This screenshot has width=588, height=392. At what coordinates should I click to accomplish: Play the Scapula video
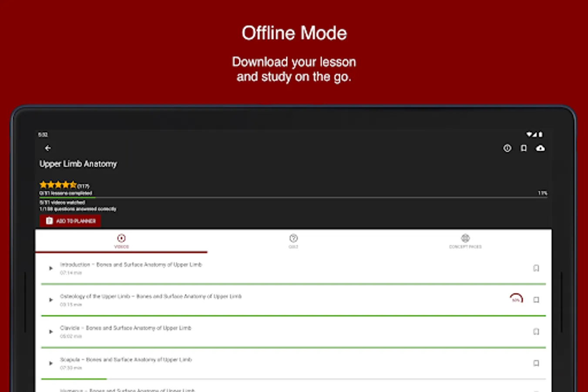tap(51, 363)
